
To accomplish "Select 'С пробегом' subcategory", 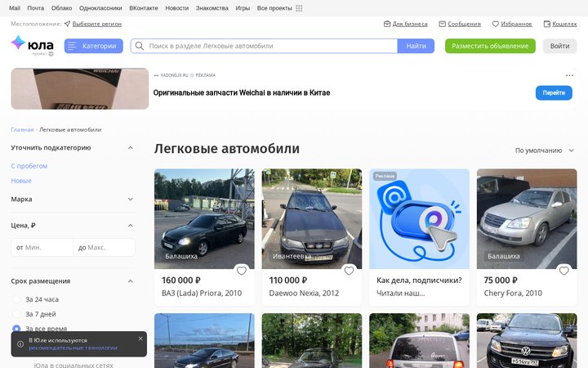I will 29,166.
